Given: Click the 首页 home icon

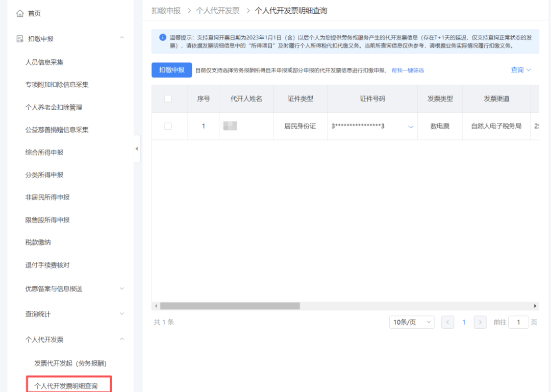Looking at the screenshot, I should pyautogui.click(x=20, y=13).
